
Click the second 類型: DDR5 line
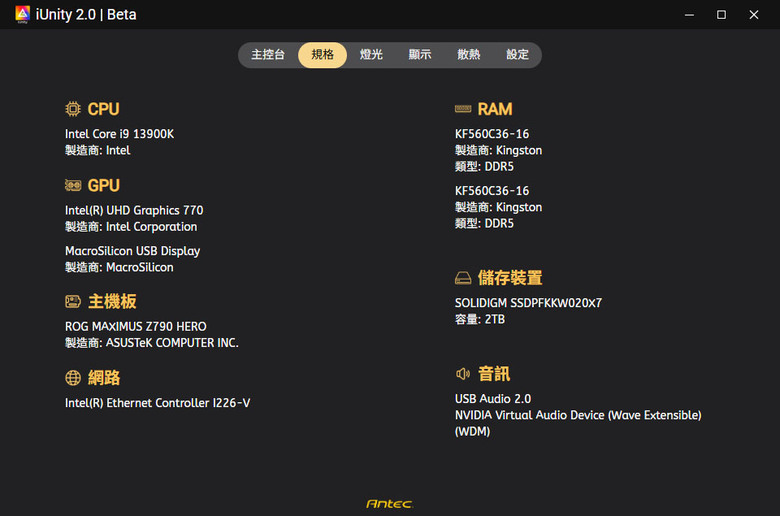coord(484,223)
